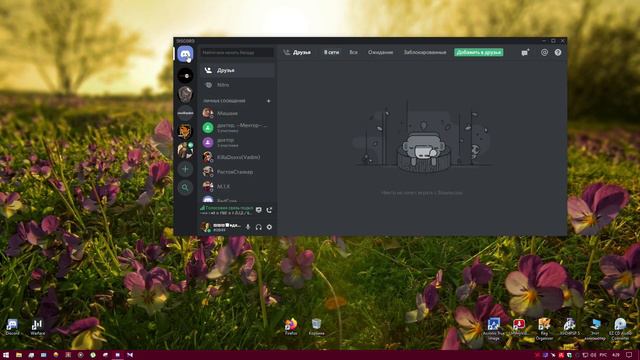This screenshot has width=640, height=360.
Task: Disconnect from the voice call
Action: point(269,210)
